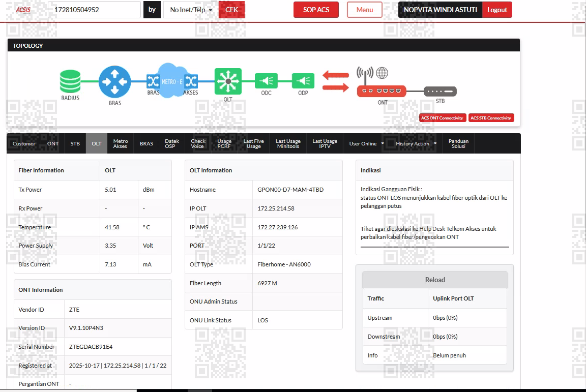Click the globe icon above ONT
Image resolution: width=586 pixels, height=392 pixels.
coord(382,73)
